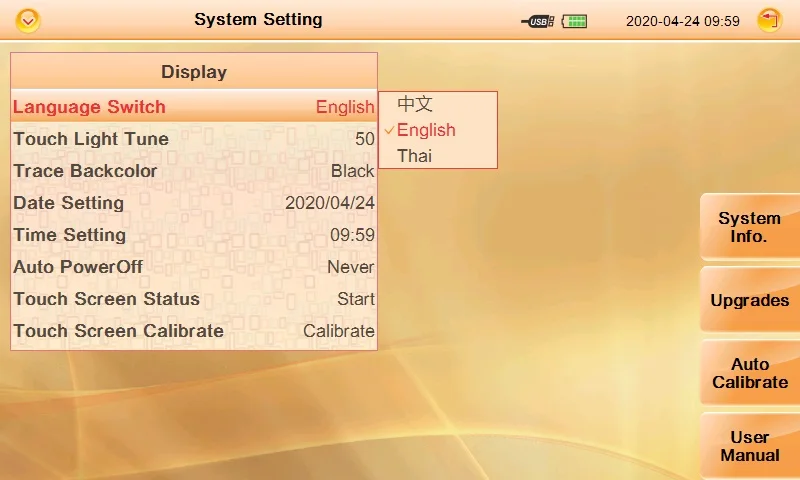Screen dimensions: 800x480
Task: Open the Touch Screen Status row
Action: [194, 299]
